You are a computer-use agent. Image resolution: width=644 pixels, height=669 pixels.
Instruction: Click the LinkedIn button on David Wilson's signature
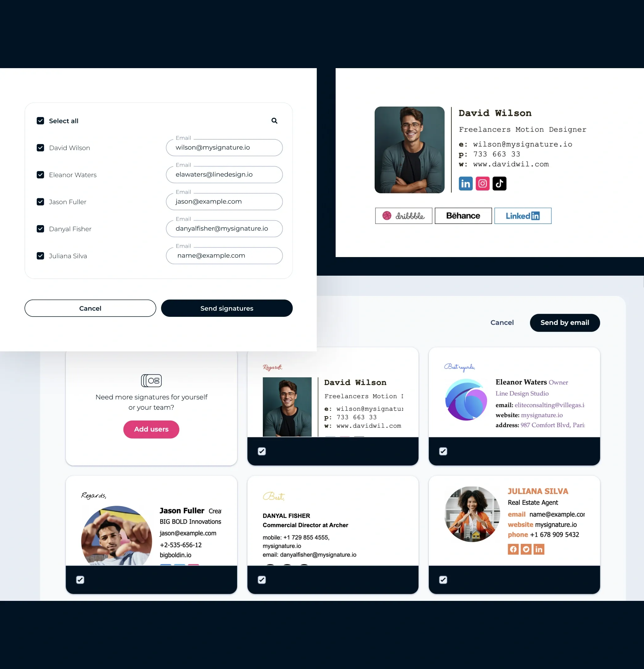pos(522,215)
